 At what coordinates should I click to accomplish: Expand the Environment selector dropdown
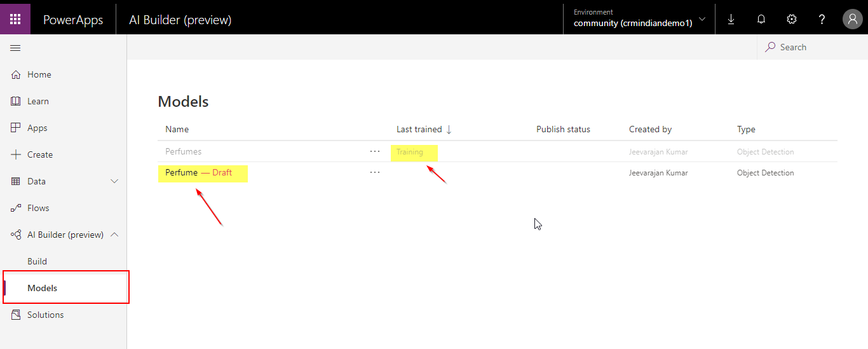tap(702, 19)
